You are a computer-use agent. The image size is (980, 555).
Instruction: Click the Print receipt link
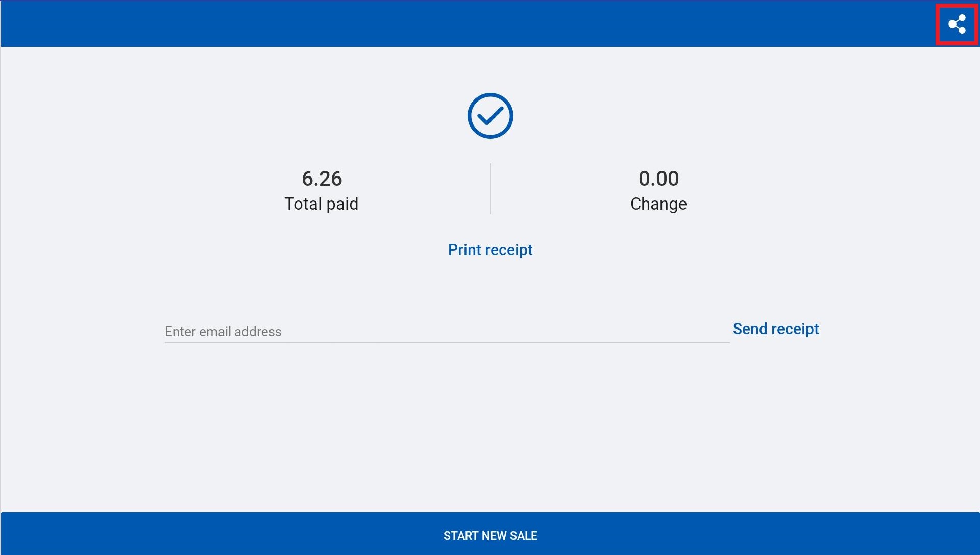pyautogui.click(x=490, y=249)
